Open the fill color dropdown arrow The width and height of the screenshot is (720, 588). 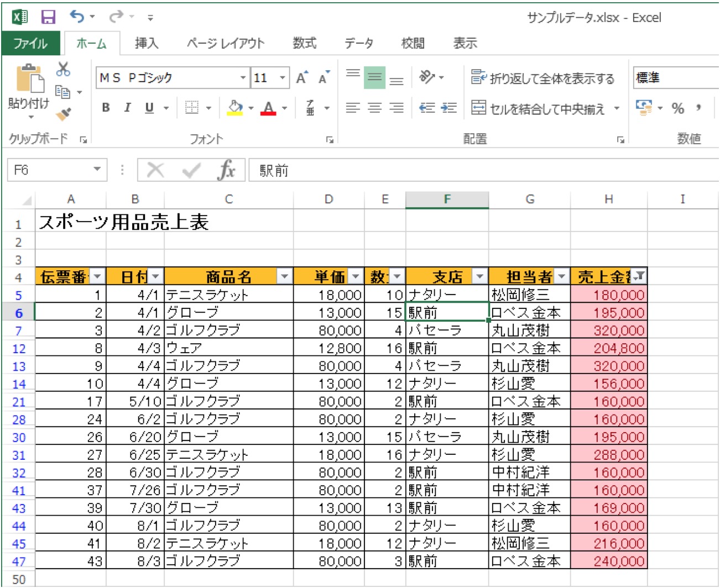click(x=251, y=108)
